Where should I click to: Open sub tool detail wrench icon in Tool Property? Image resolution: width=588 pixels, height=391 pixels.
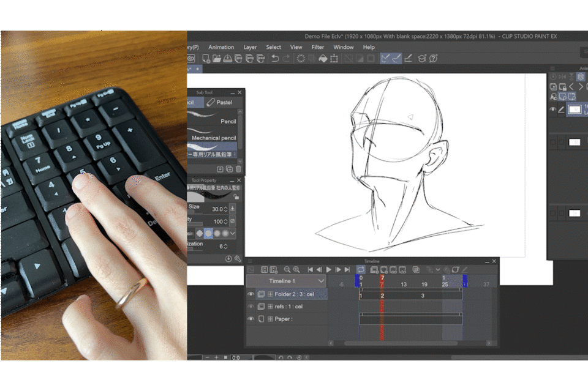238,259
